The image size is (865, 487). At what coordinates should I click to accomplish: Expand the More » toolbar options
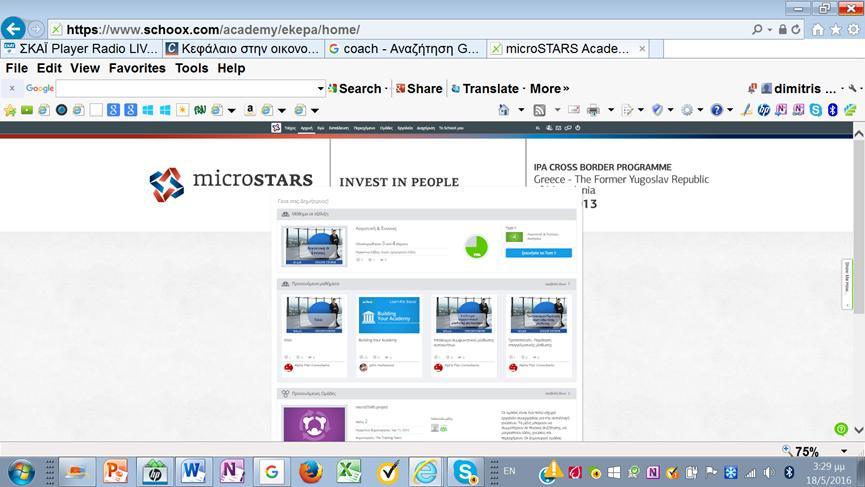pyautogui.click(x=549, y=88)
